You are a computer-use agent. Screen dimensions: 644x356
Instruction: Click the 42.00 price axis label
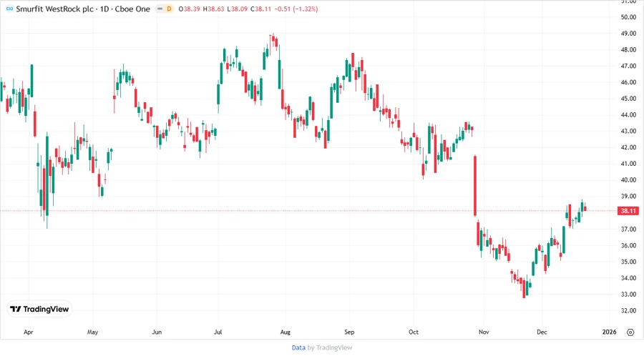tap(628, 147)
